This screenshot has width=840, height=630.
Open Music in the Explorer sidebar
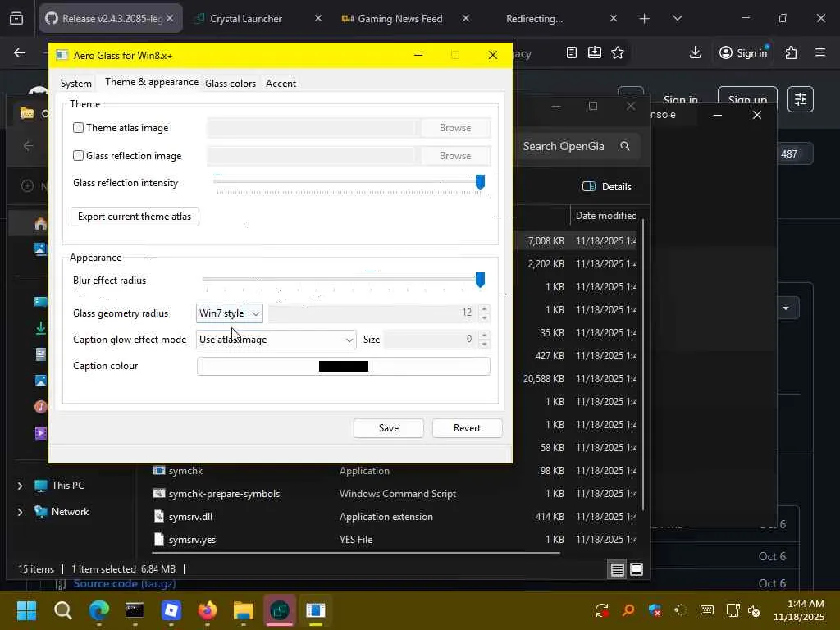(41, 407)
